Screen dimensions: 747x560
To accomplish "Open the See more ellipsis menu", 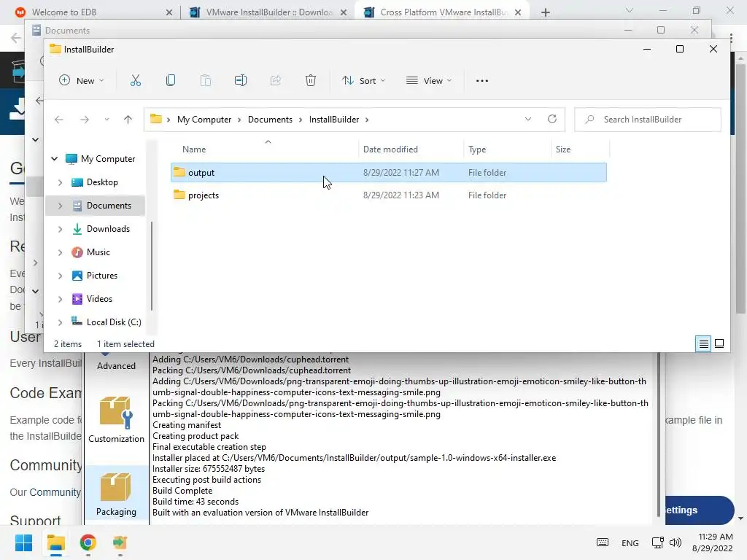I will click(482, 80).
